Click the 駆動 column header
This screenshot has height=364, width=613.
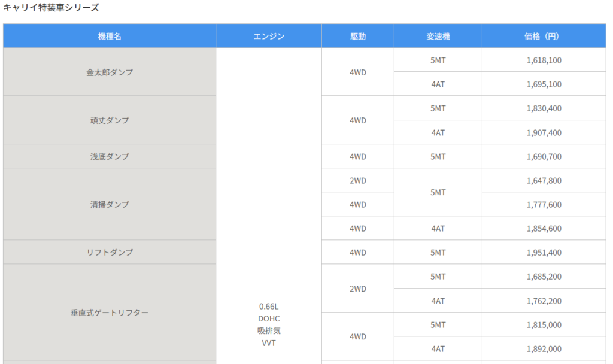pyautogui.click(x=357, y=36)
